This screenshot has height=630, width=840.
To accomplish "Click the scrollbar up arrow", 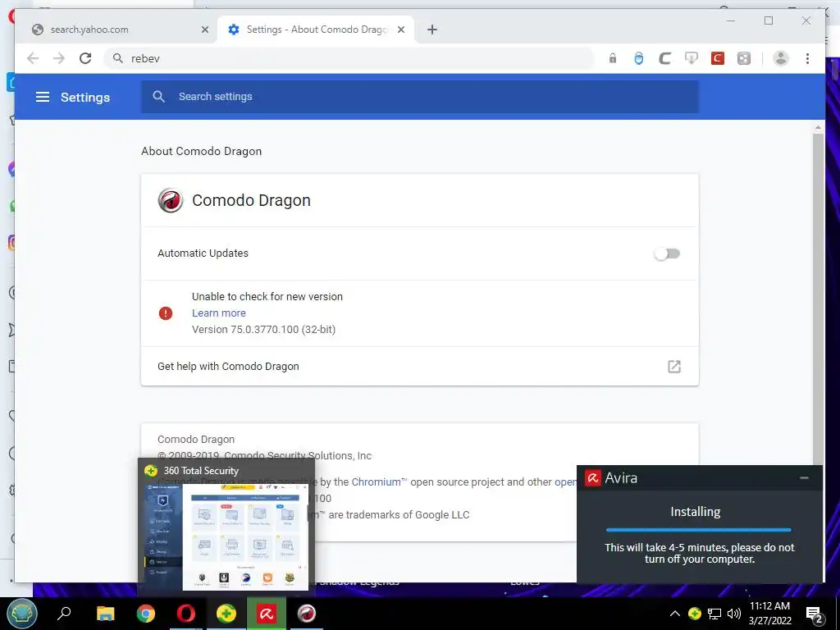I will (818, 127).
